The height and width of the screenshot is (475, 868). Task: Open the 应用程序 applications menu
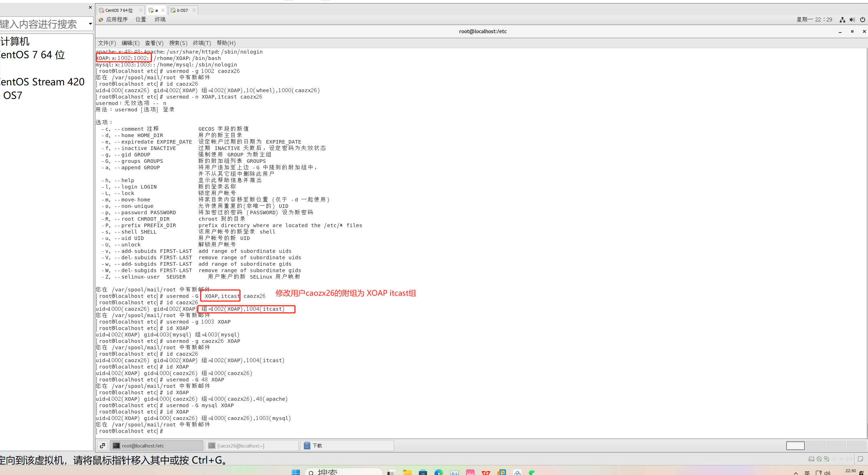(116, 20)
